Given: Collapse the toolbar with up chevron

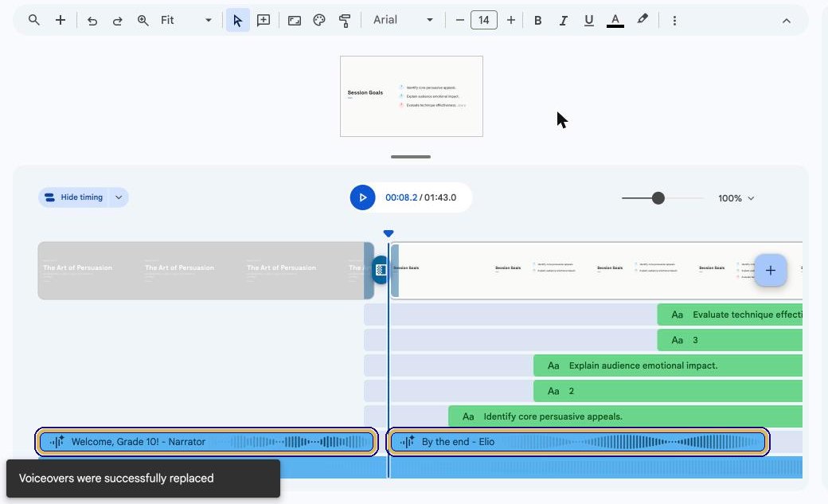Looking at the screenshot, I should tap(787, 21).
